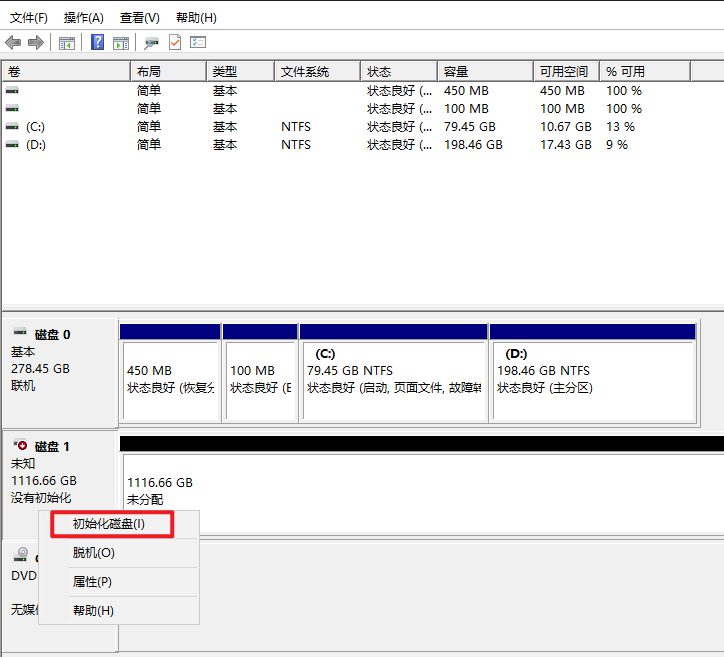Screen dimensions: 724x657
Task: Click the checklist view toolbar icon
Action: (x=198, y=42)
